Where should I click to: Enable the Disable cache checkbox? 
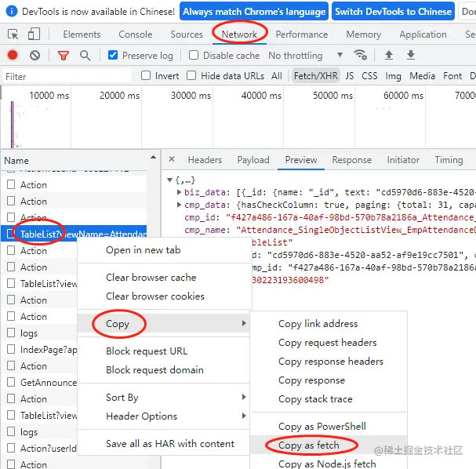click(x=194, y=55)
